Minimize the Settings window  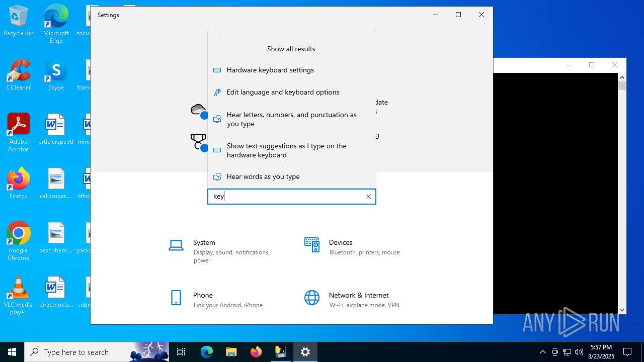tap(435, 15)
